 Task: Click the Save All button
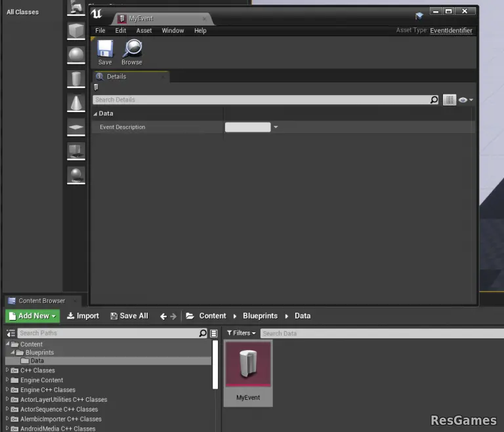[129, 316]
